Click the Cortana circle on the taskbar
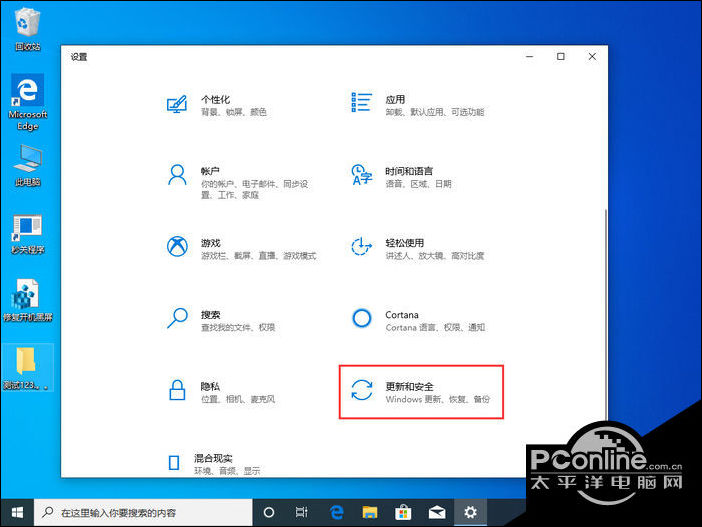702x527 pixels. (x=268, y=512)
